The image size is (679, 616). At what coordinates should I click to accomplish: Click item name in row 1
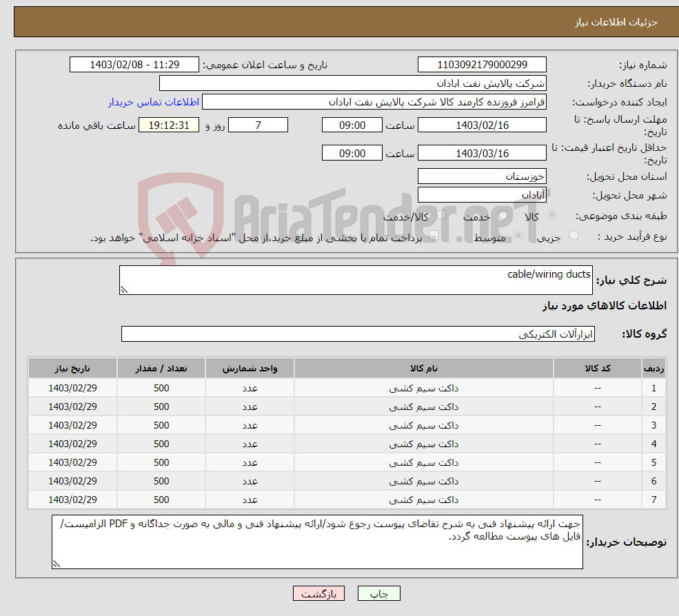pos(423,389)
